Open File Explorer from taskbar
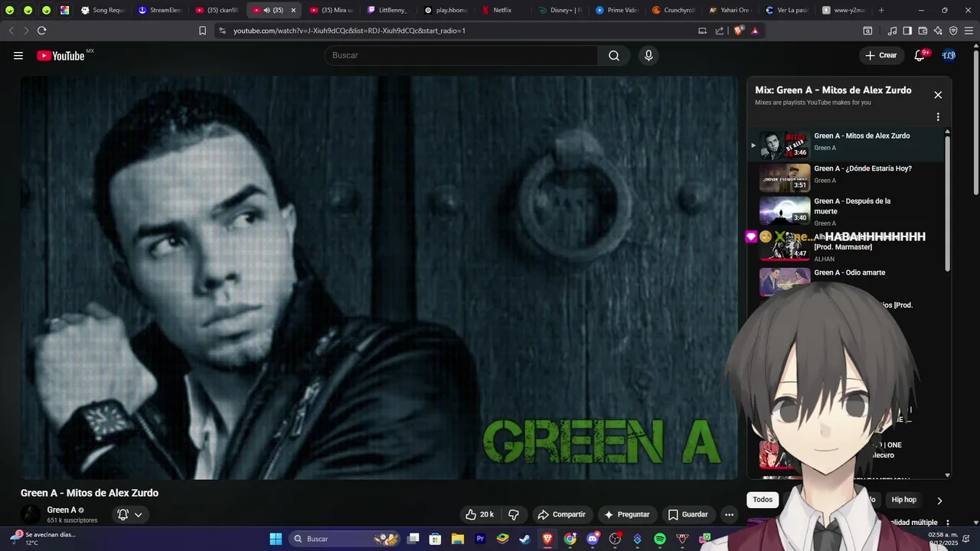 pyautogui.click(x=458, y=539)
